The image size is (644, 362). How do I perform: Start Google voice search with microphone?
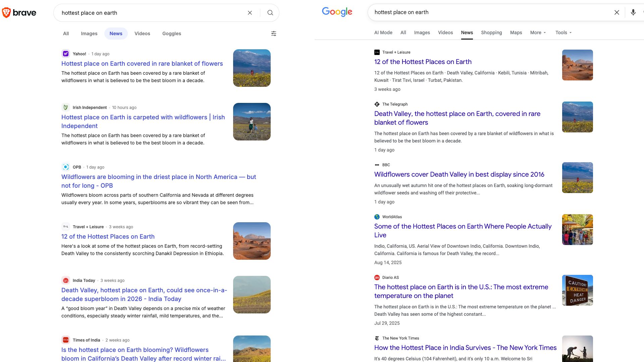click(x=633, y=12)
